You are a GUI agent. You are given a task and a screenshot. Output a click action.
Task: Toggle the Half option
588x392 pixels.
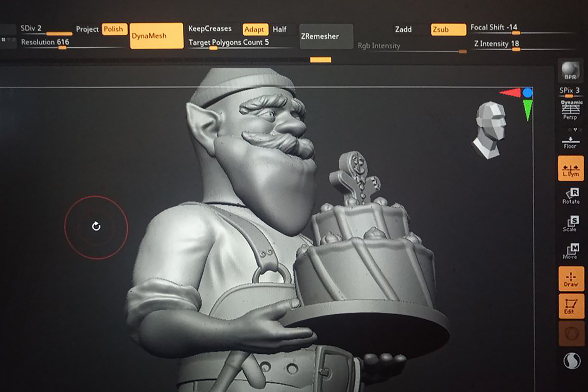click(279, 29)
